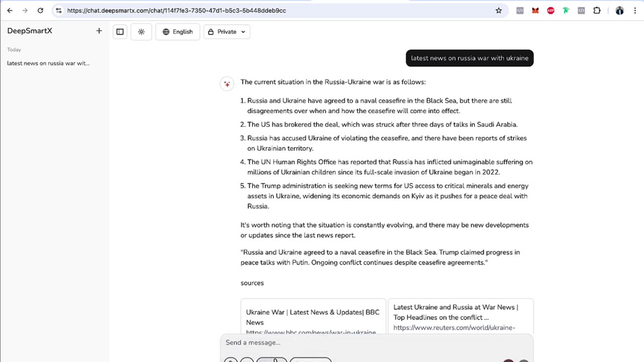The width and height of the screenshot is (644, 362).
Task: Open Chrome three-dot menu
Action: point(634,10)
